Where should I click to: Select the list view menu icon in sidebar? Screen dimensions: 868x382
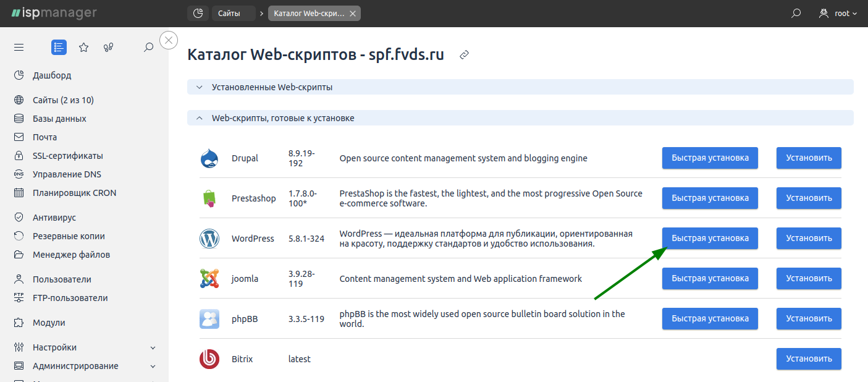(x=59, y=47)
